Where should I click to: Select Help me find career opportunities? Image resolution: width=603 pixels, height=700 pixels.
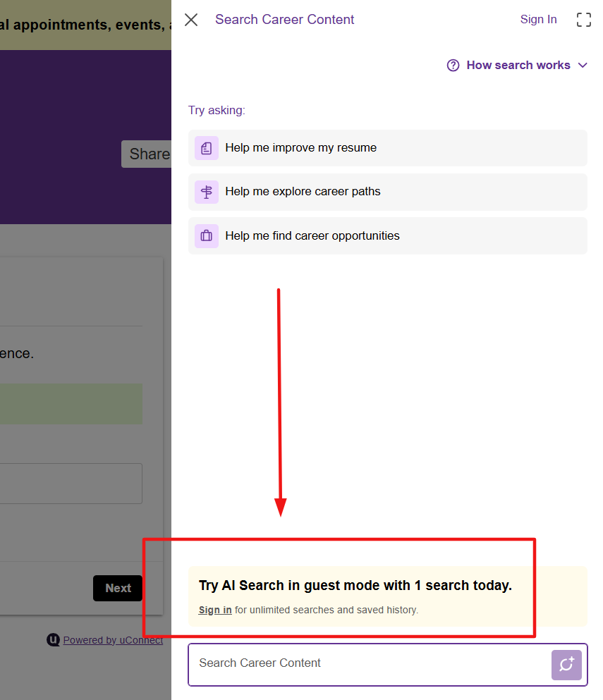coord(387,235)
